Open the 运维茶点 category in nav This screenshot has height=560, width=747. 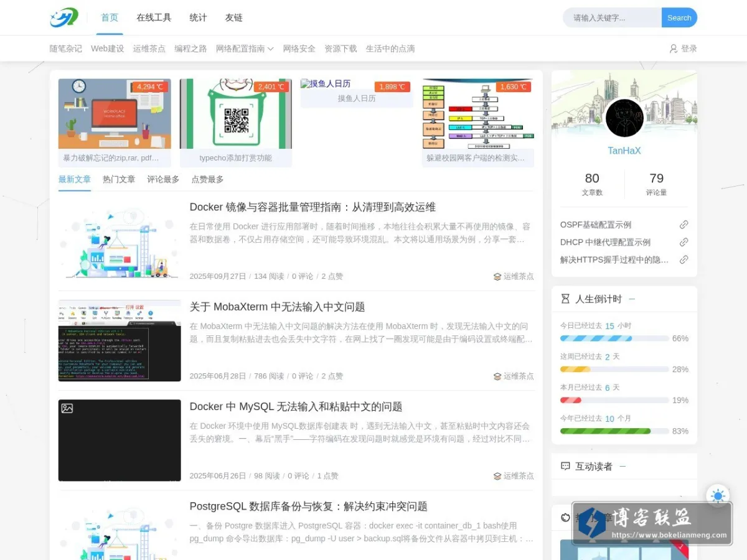[x=149, y=49]
